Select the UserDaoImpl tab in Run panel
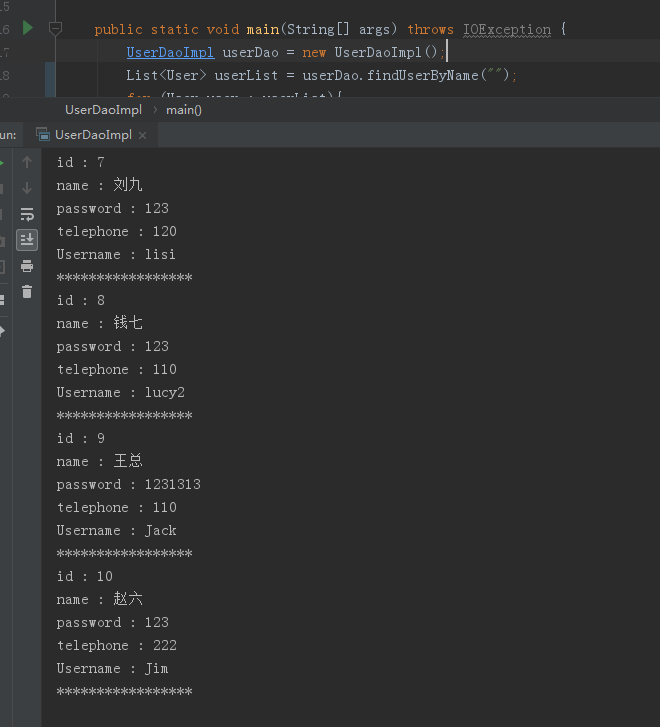 (92, 135)
